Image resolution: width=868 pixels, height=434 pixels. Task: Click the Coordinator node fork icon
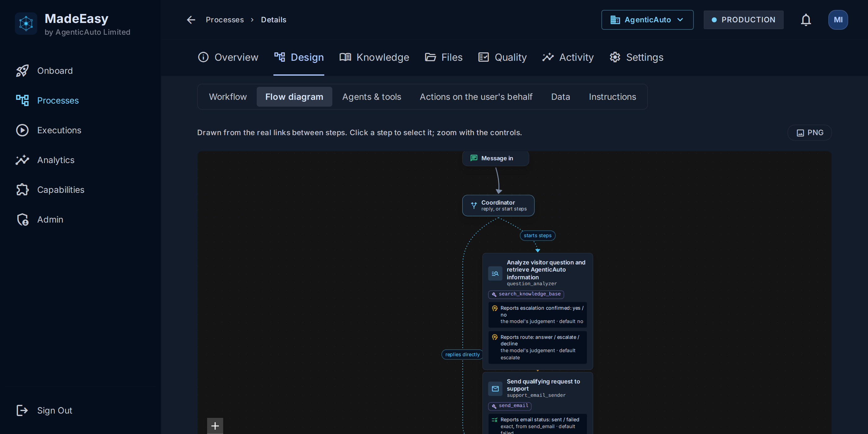point(473,206)
